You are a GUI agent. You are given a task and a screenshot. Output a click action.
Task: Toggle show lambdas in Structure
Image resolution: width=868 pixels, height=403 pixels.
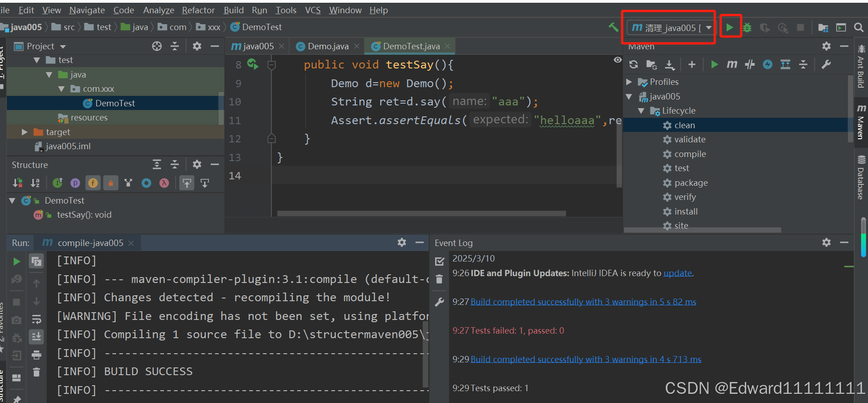164,183
